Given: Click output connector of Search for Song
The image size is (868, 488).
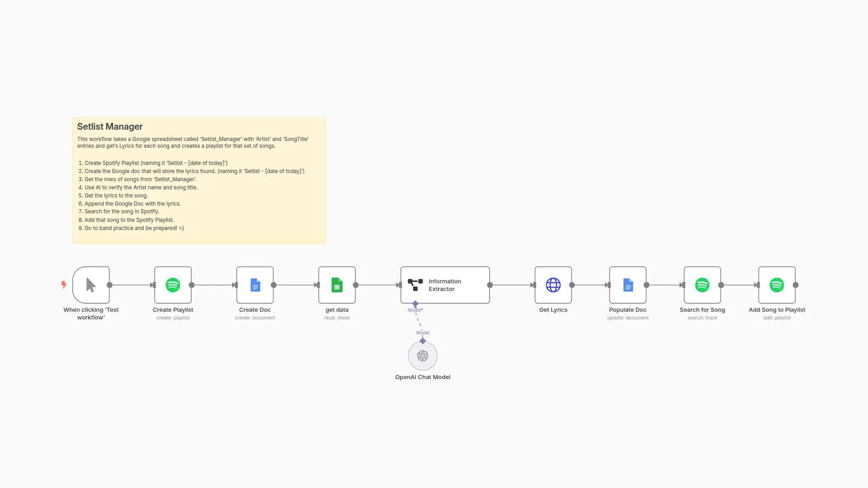Looking at the screenshot, I should pyautogui.click(x=721, y=285).
